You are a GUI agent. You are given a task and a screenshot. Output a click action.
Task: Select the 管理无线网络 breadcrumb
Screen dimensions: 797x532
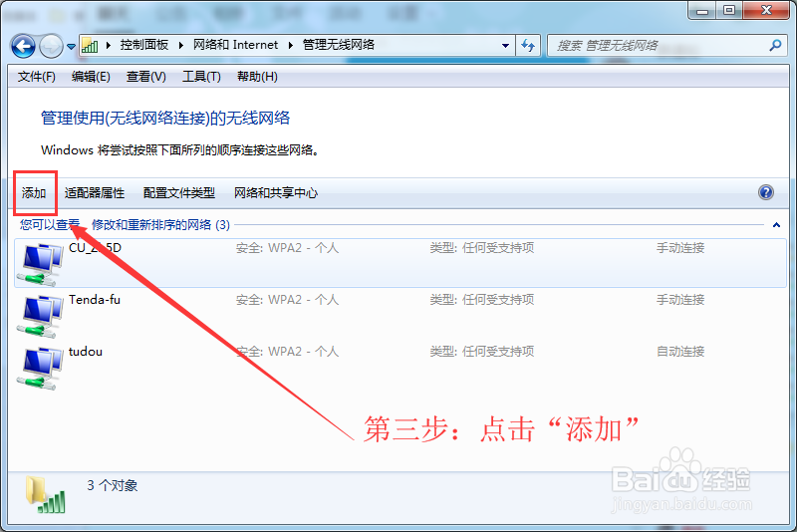339,45
